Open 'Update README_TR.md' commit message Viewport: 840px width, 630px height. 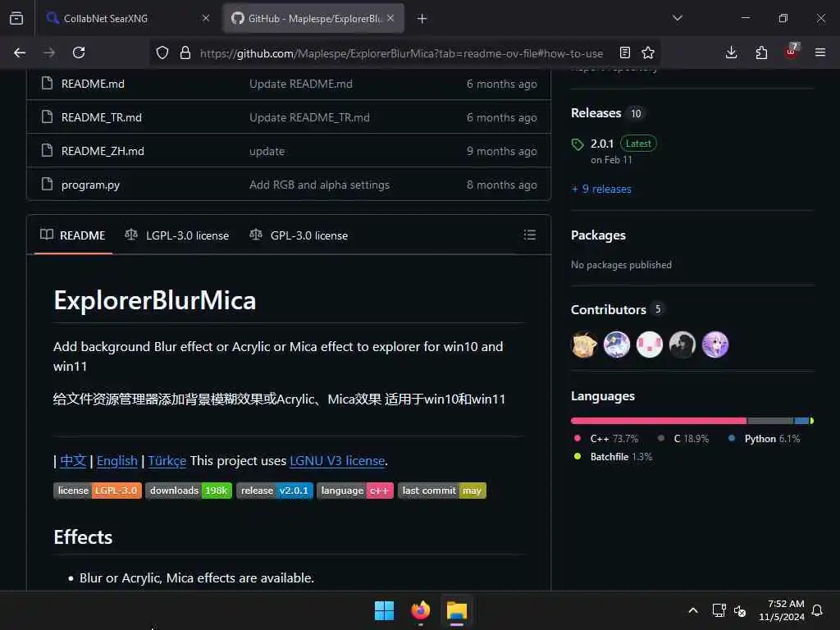click(309, 117)
